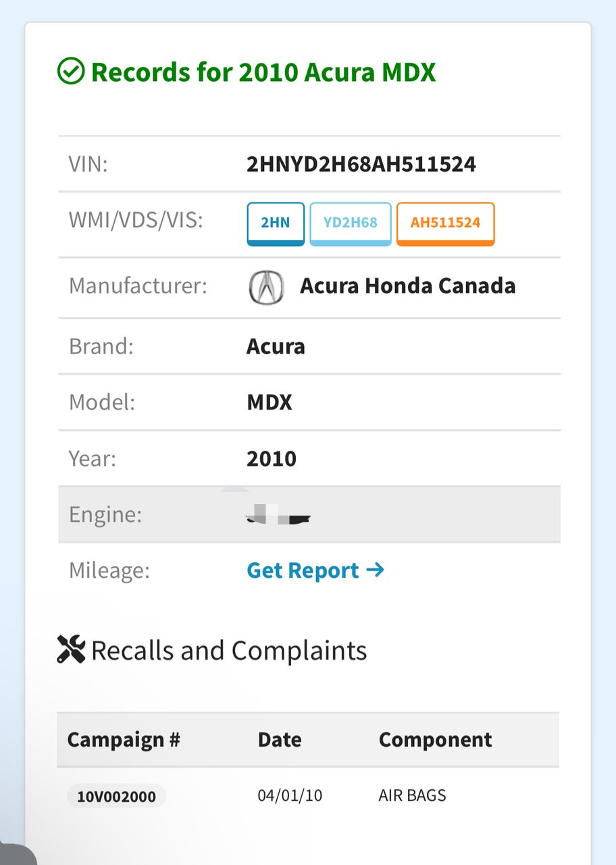Click the wrench tools icon beside Recalls
Image resolution: width=616 pixels, height=865 pixels.
tap(71, 650)
